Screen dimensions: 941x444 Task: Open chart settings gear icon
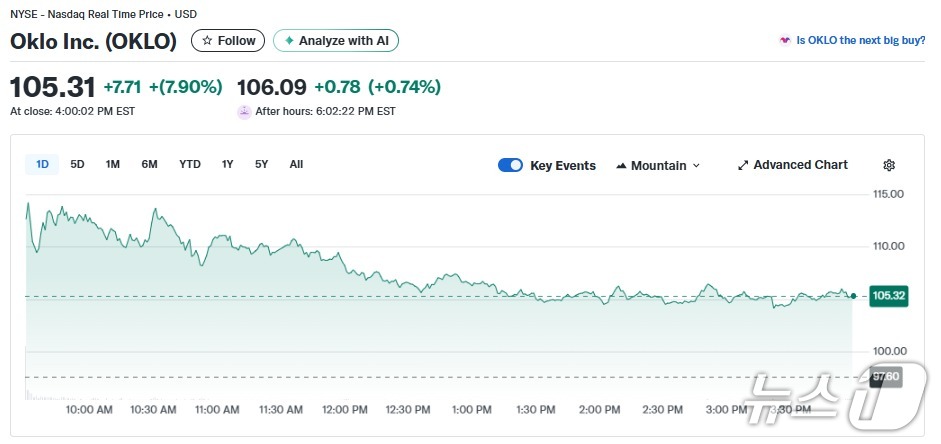pos(888,165)
